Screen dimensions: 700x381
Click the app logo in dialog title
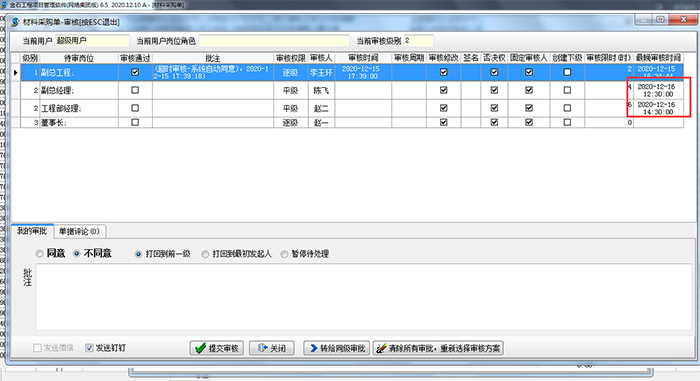tap(15, 22)
